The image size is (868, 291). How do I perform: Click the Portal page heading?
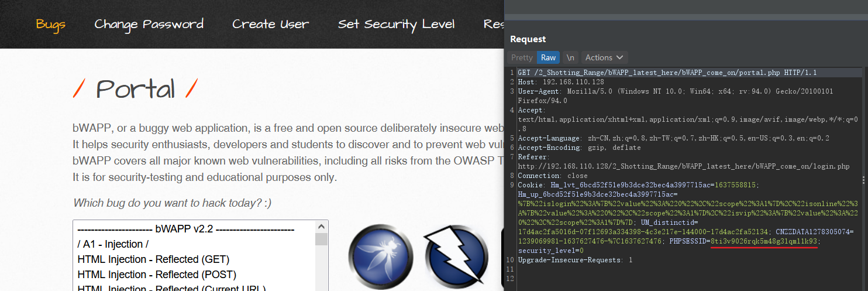(135, 89)
